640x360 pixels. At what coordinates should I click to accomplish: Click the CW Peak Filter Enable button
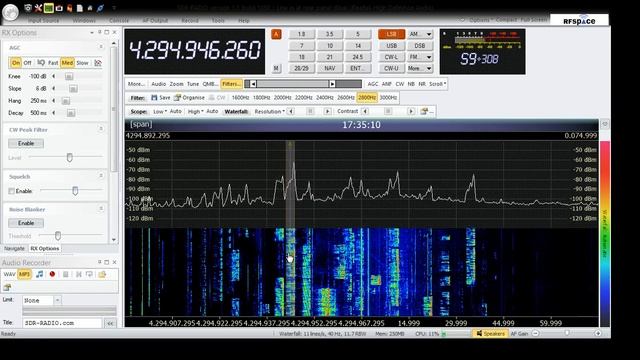pos(26,144)
